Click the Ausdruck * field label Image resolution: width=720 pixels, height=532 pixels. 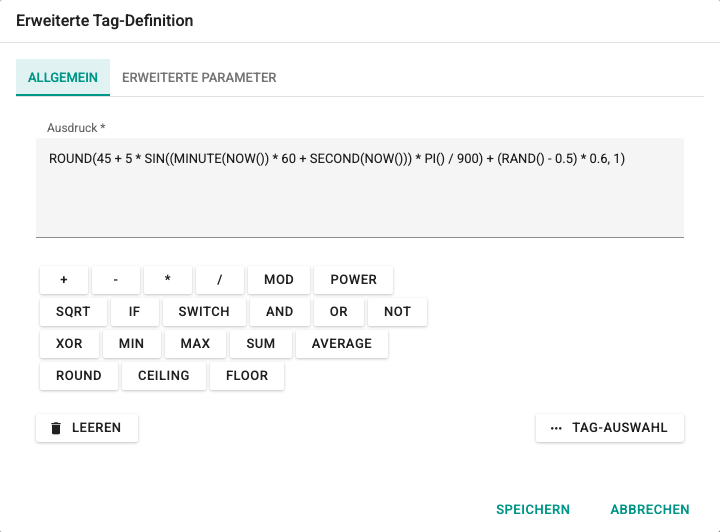tap(76, 128)
